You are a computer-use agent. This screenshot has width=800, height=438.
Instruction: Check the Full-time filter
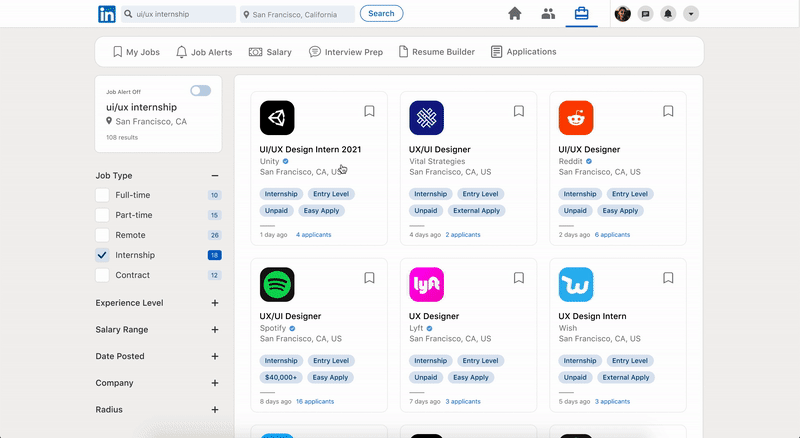102,195
